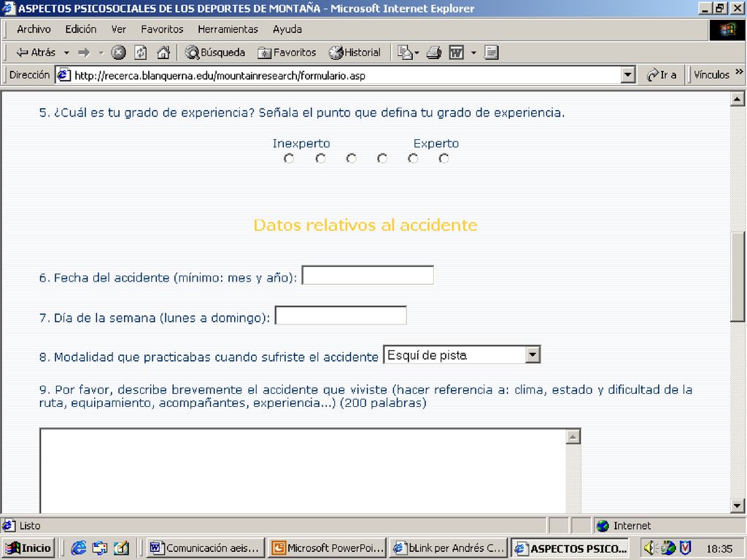The width and height of the screenshot is (747, 560).
Task: Click the discuss toolbar icon
Action: 491,52
